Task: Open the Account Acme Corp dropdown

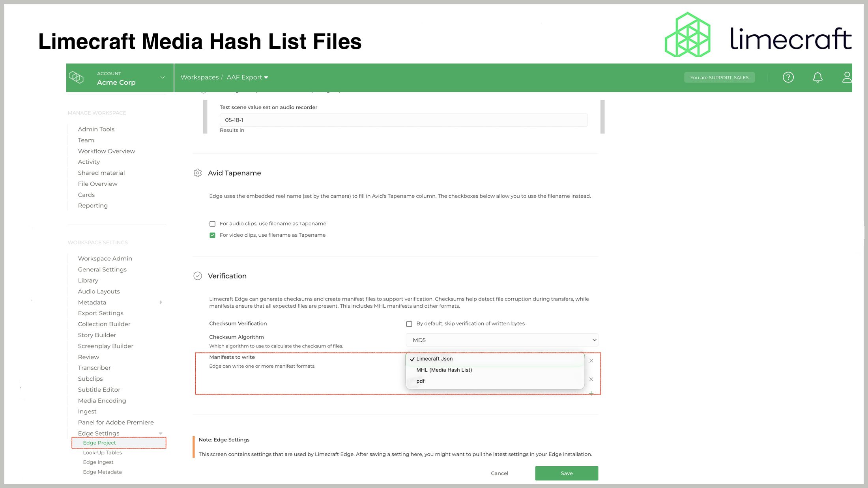Action: coord(120,78)
